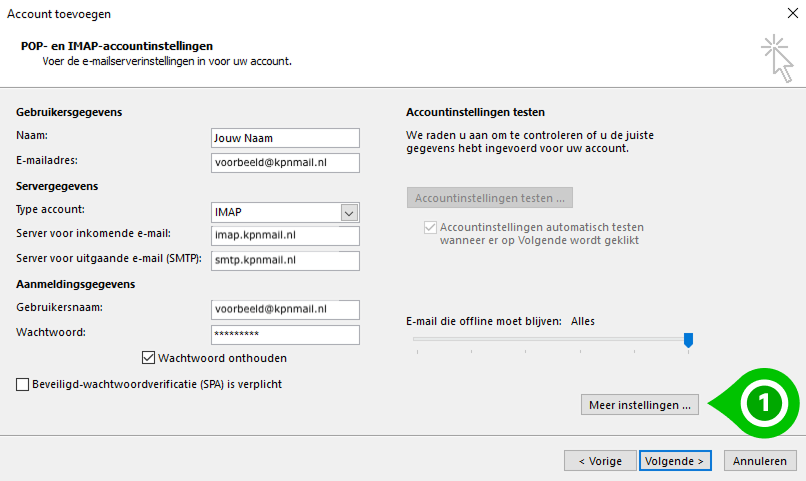Click the 'Gebruikersgegevens' heading
Image resolution: width=806 pixels, height=481 pixels.
(x=69, y=112)
